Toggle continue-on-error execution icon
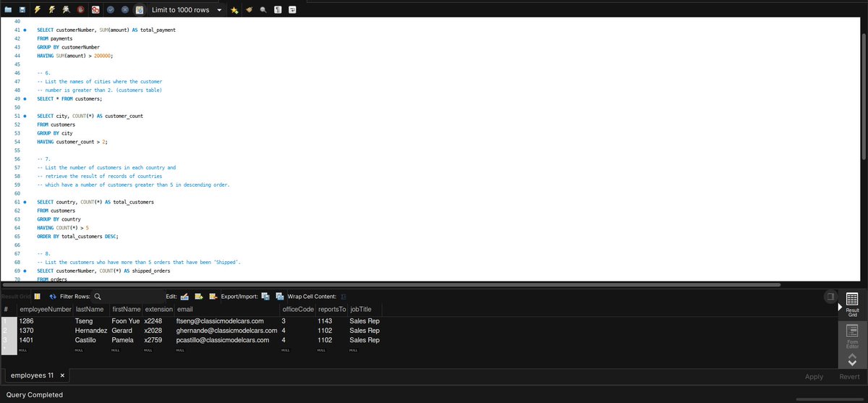Screen dimensions: 868x403 click(x=95, y=9)
